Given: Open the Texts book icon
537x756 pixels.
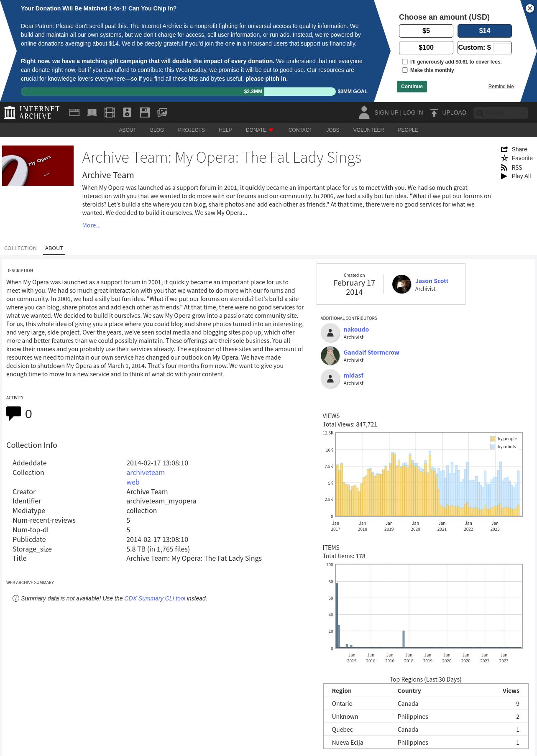Looking at the screenshot, I should coord(92,112).
